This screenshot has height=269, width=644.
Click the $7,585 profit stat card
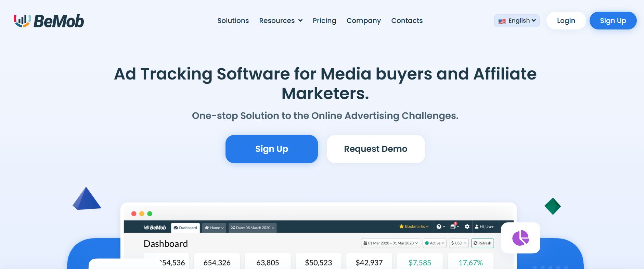click(420, 261)
